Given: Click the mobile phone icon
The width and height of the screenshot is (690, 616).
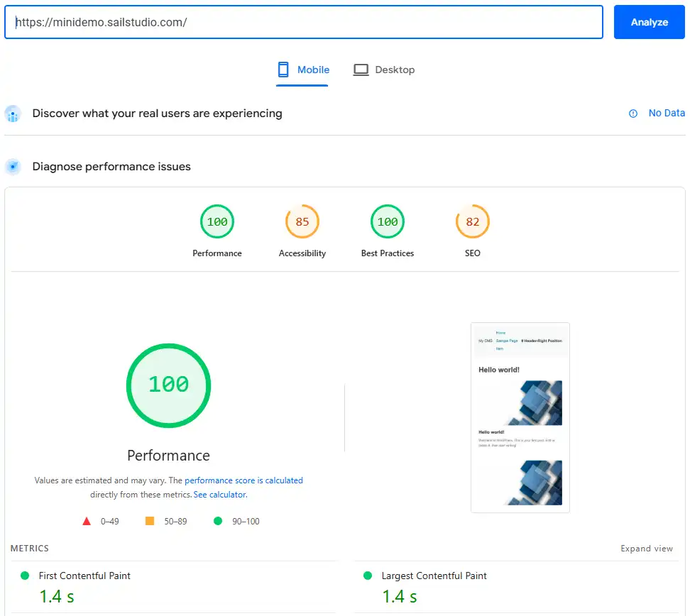Looking at the screenshot, I should click(283, 70).
